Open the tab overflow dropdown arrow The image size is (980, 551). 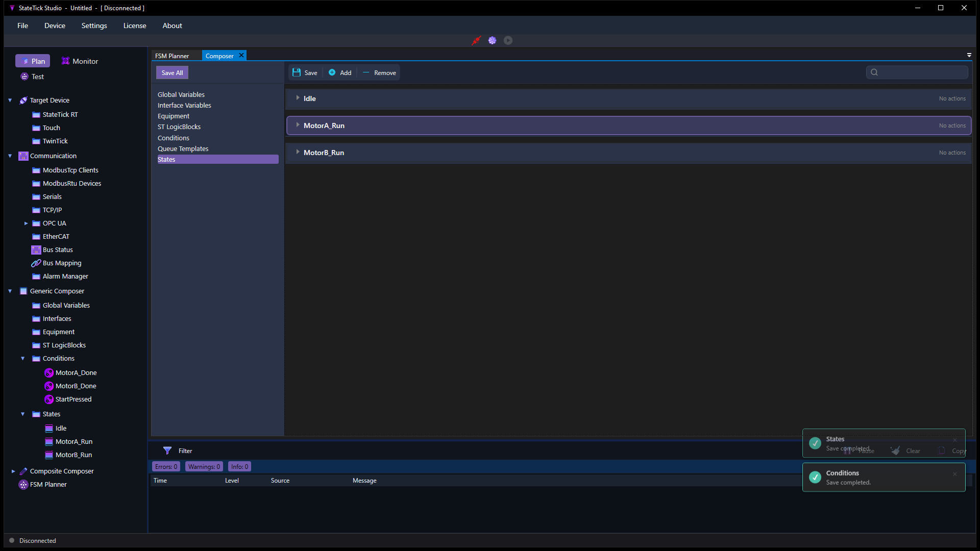[969, 55]
